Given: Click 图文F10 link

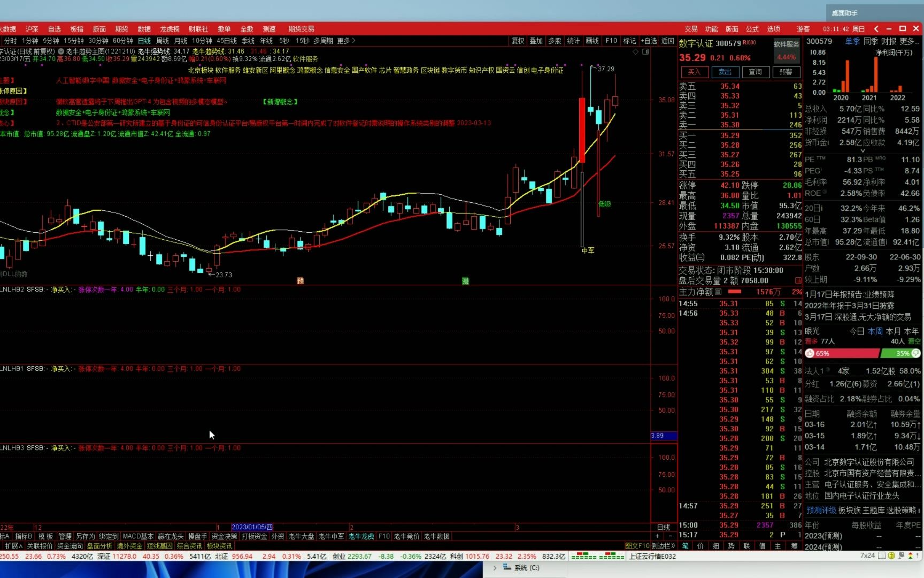Looking at the screenshot, I should click(x=637, y=546).
